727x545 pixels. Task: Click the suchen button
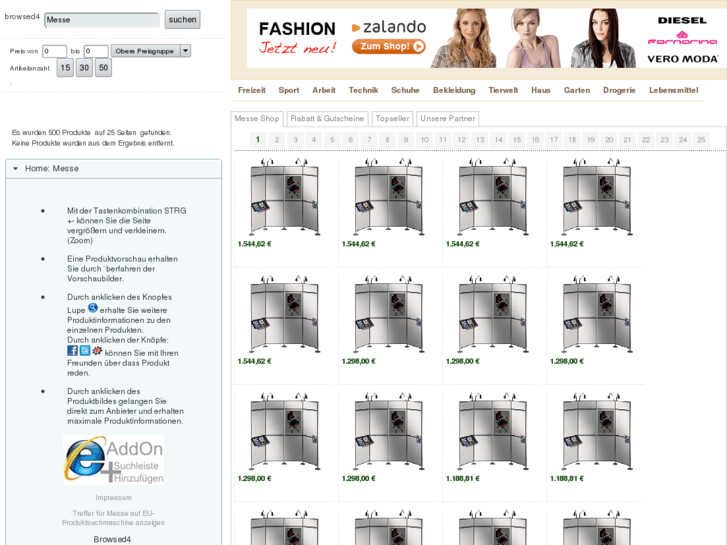point(182,19)
